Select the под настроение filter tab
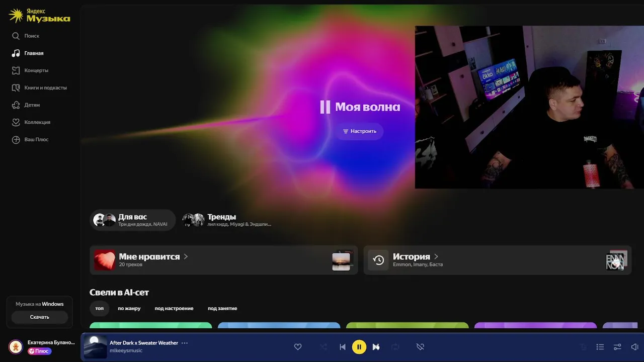 coord(174,308)
